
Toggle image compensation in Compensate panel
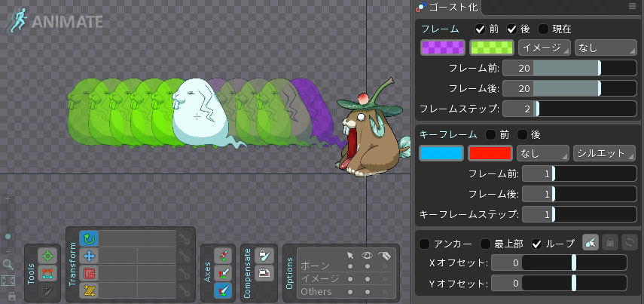264,273
